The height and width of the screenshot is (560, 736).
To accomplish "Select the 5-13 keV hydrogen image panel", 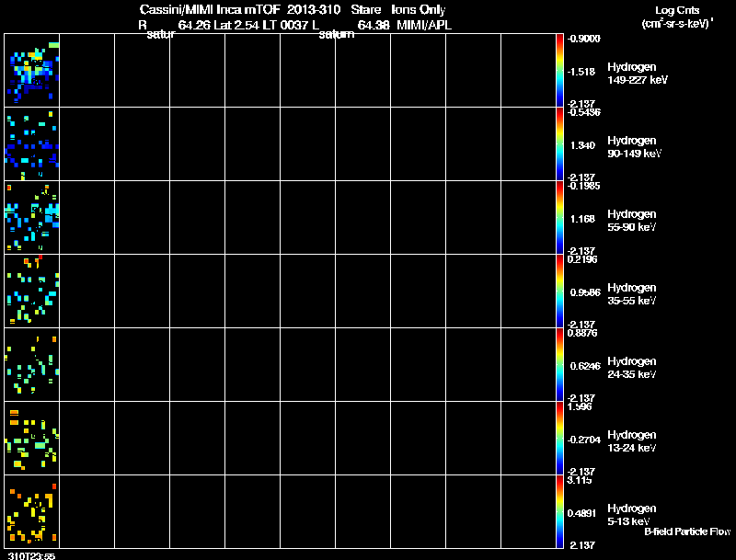I will pos(32,511).
